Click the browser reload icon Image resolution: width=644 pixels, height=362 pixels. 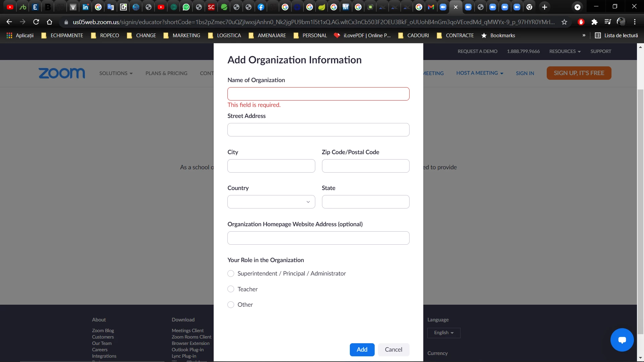(36, 22)
